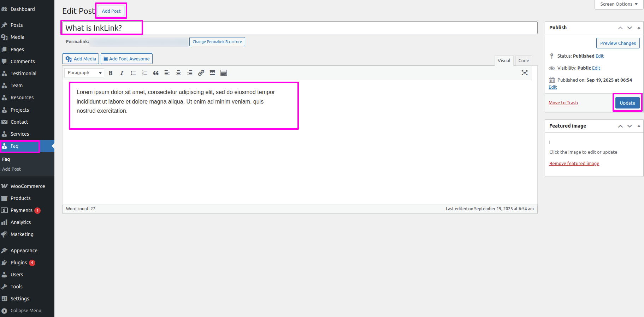
Task: Toggle bold formatting in editor toolbar
Action: click(111, 73)
